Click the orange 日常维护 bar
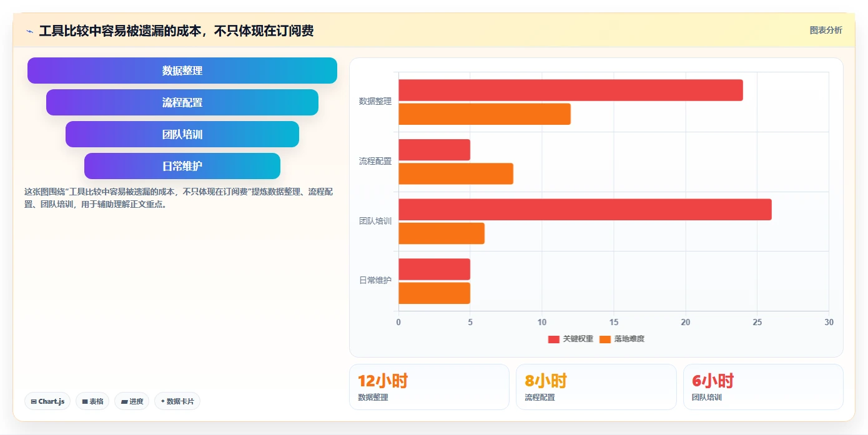 pyautogui.click(x=434, y=293)
